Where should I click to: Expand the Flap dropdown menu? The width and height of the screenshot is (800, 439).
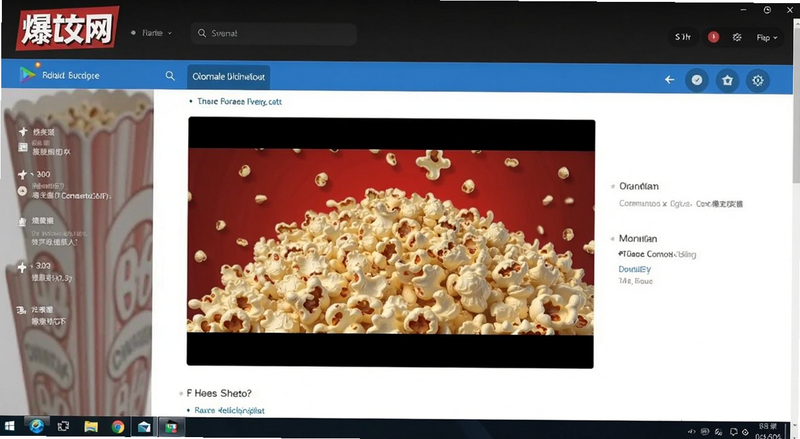click(766, 37)
